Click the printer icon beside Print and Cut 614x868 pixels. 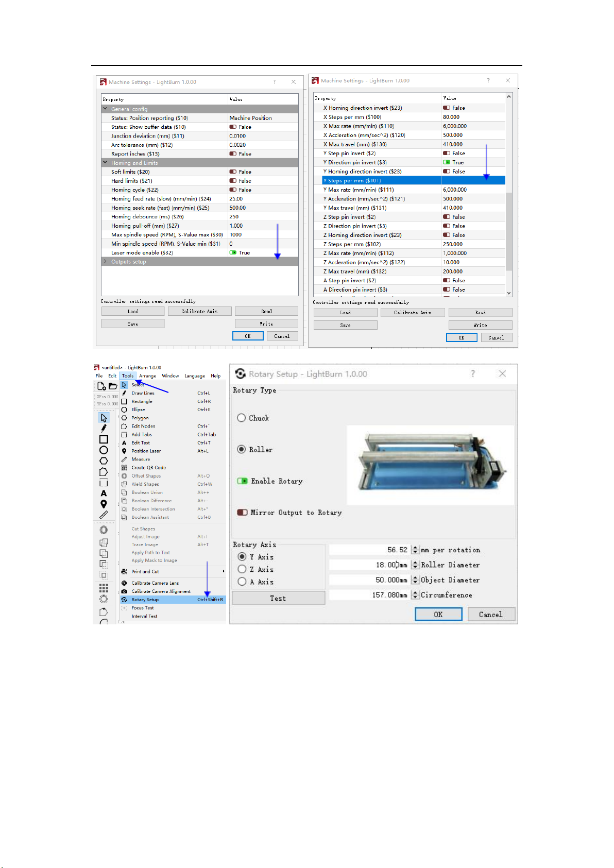point(124,571)
